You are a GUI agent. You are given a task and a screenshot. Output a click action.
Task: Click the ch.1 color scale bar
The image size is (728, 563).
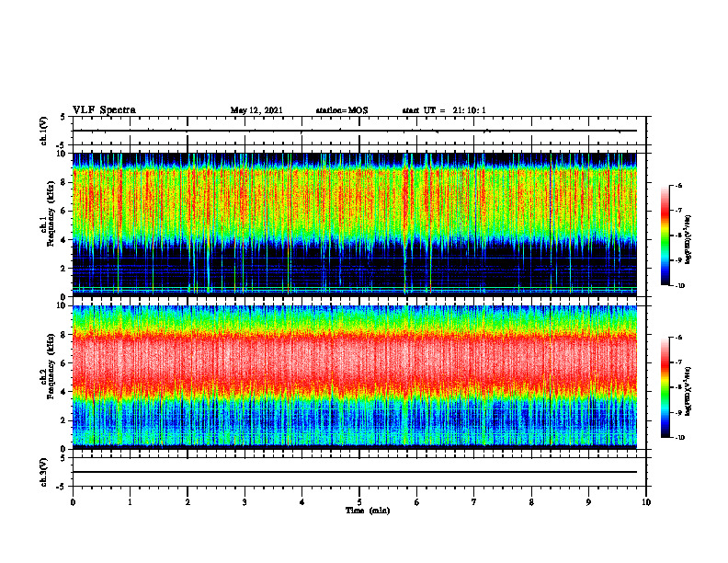tap(665, 236)
